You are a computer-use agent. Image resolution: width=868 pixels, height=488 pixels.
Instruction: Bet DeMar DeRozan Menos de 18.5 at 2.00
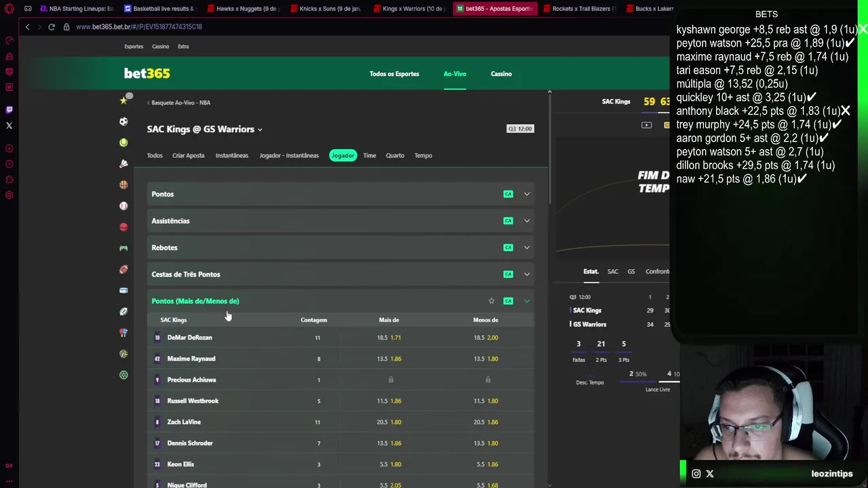486,338
